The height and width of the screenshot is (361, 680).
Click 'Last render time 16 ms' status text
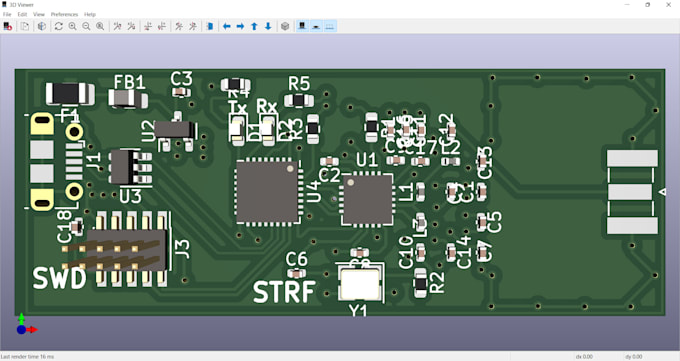28,357
